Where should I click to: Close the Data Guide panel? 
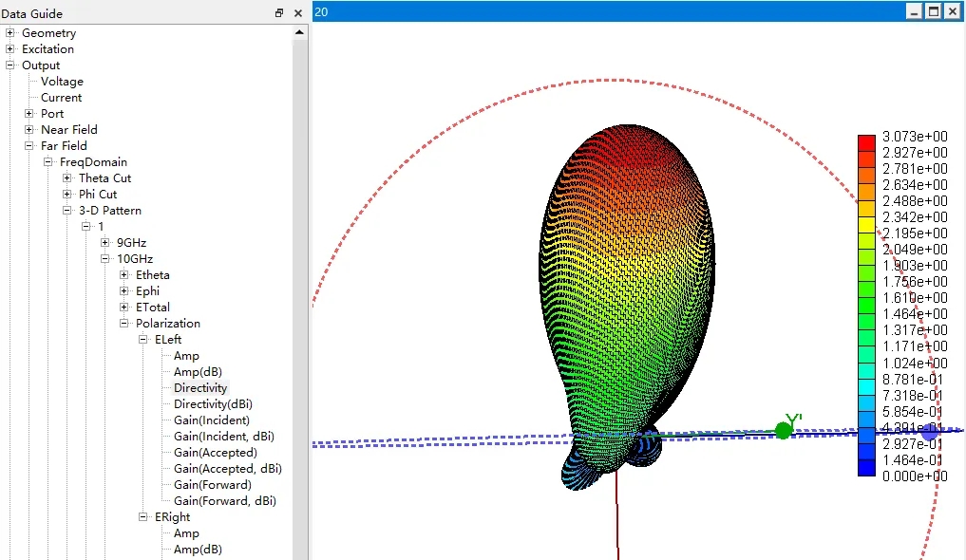[x=297, y=13]
